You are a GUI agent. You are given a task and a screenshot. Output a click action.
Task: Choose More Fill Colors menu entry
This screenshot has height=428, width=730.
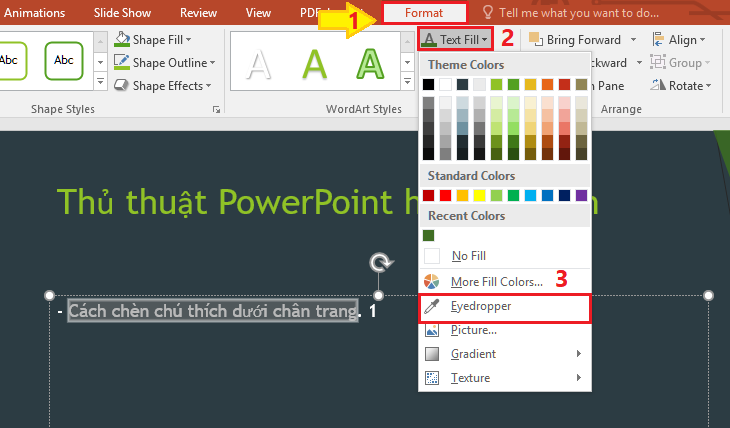pyautogui.click(x=505, y=282)
